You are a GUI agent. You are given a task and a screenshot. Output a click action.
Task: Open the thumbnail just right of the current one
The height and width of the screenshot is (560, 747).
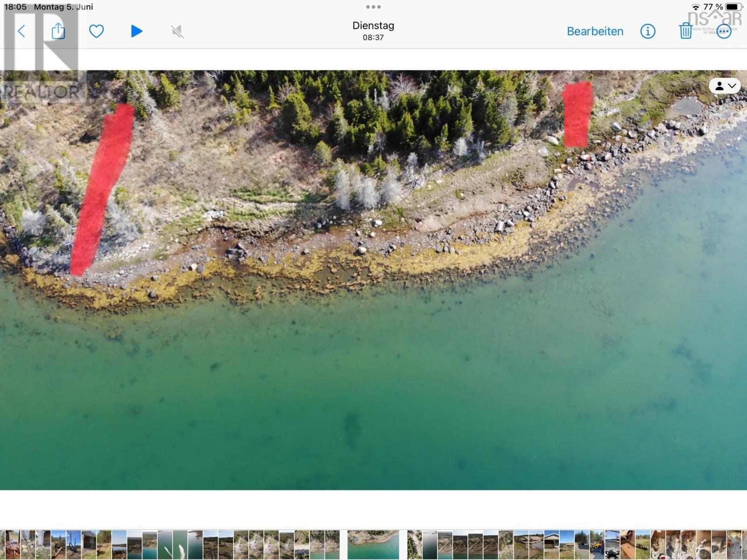click(x=415, y=544)
